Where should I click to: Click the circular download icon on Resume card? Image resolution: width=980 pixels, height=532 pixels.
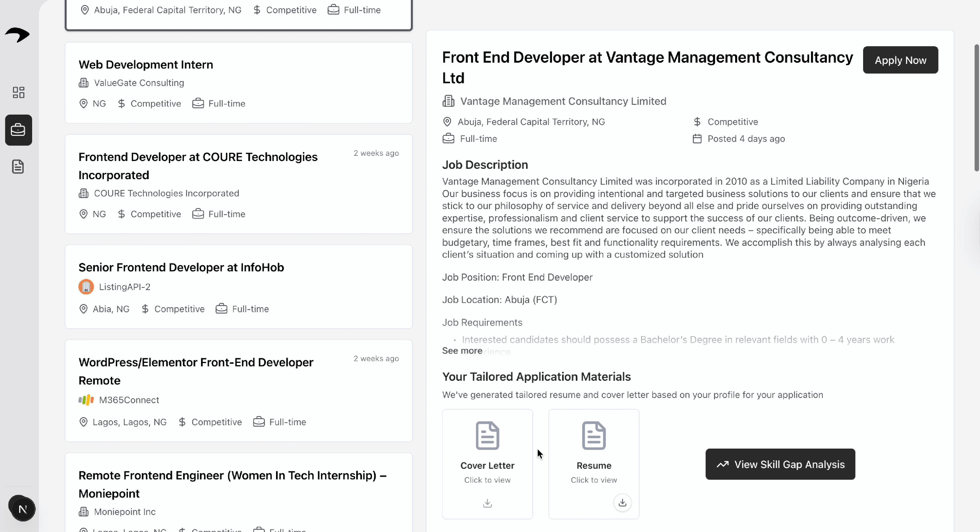(622, 502)
